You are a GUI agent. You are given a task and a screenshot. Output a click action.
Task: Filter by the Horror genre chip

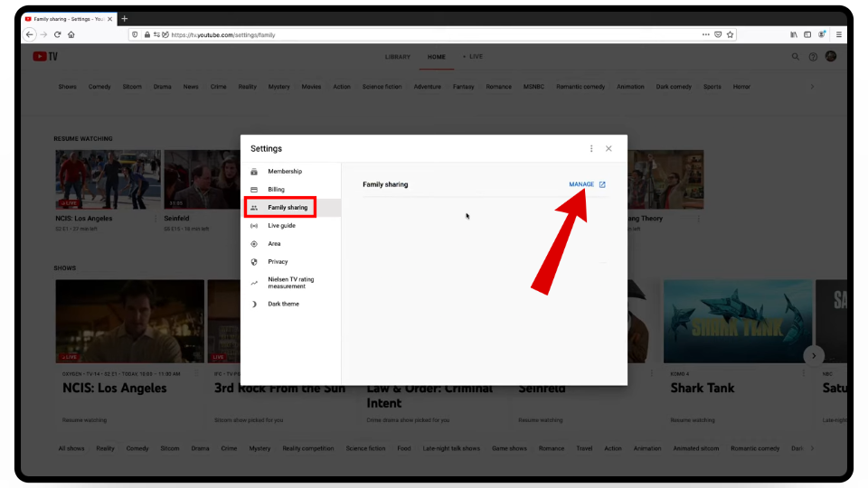pyautogui.click(x=741, y=87)
